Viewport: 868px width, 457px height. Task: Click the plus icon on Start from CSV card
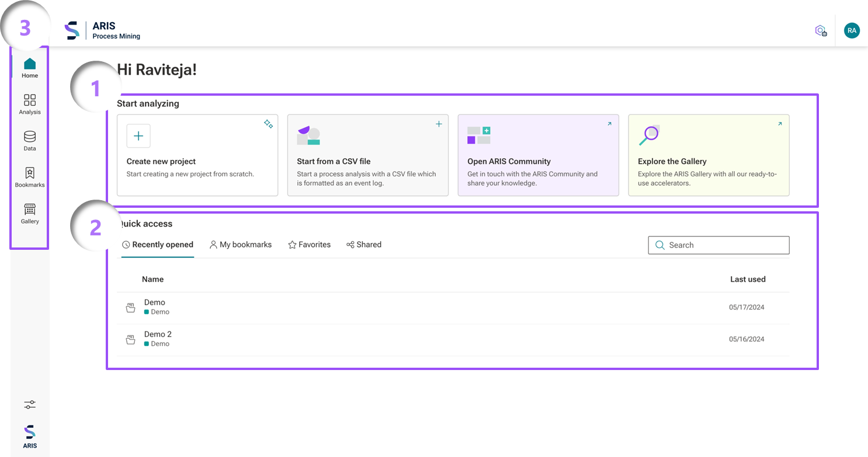(x=439, y=124)
